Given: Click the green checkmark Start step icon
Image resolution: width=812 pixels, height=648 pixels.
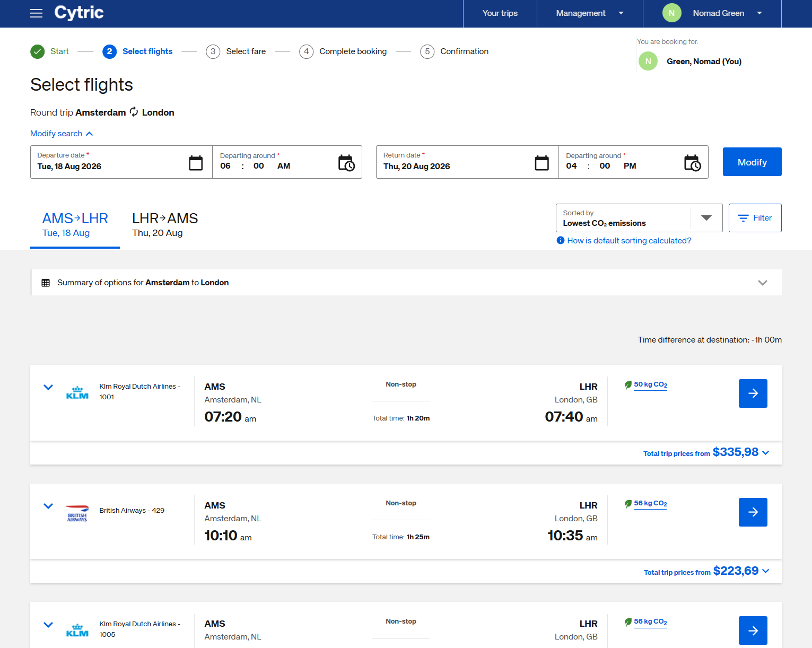Looking at the screenshot, I should 38,51.
